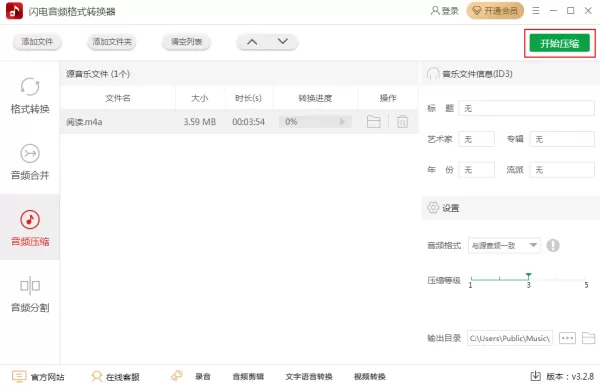Viewport: 600px width, 388px height.
Task: Click the 3.59 MB size cell
Action: click(x=200, y=122)
